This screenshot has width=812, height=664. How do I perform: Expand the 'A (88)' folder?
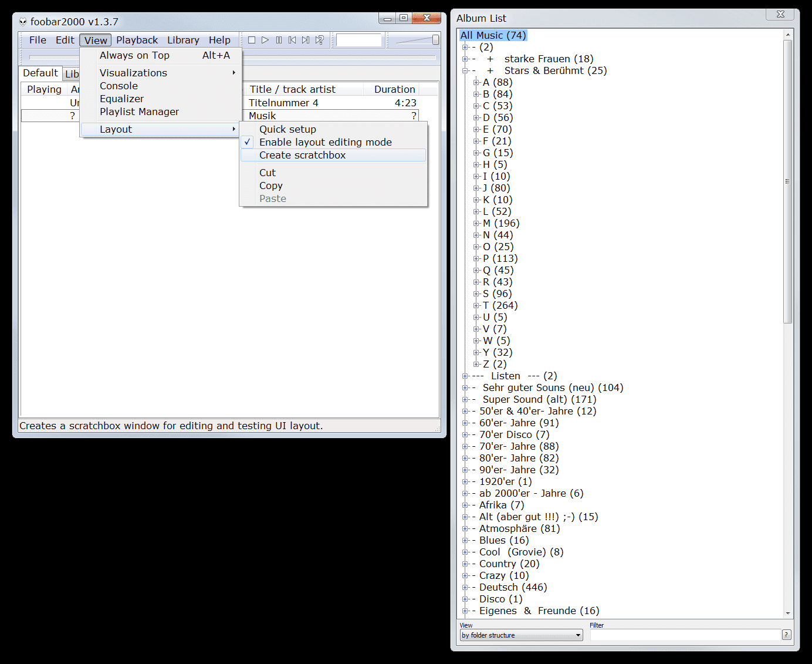[476, 82]
